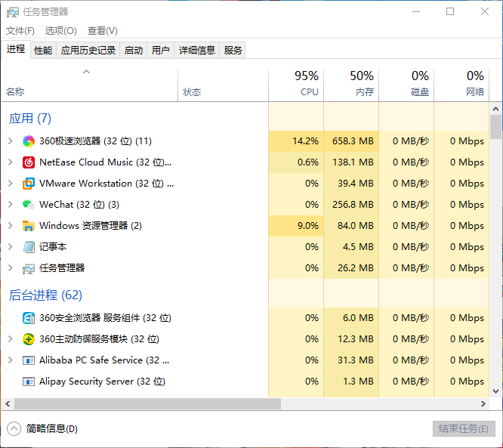Click the vertical scrollbar thumb

tap(496, 127)
